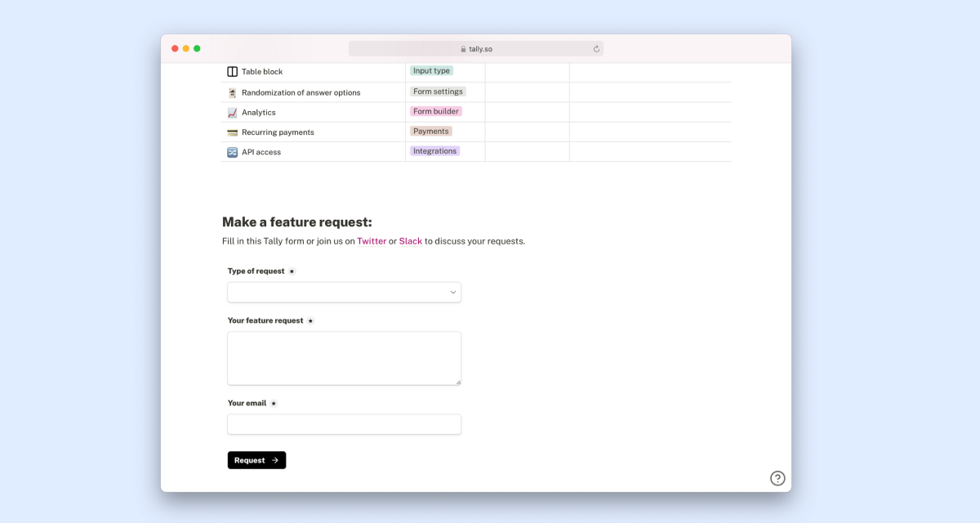Image resolution: width=980 pixels, height=523 pixels.
Task: Click the Form settings tag
Action: 438,92
